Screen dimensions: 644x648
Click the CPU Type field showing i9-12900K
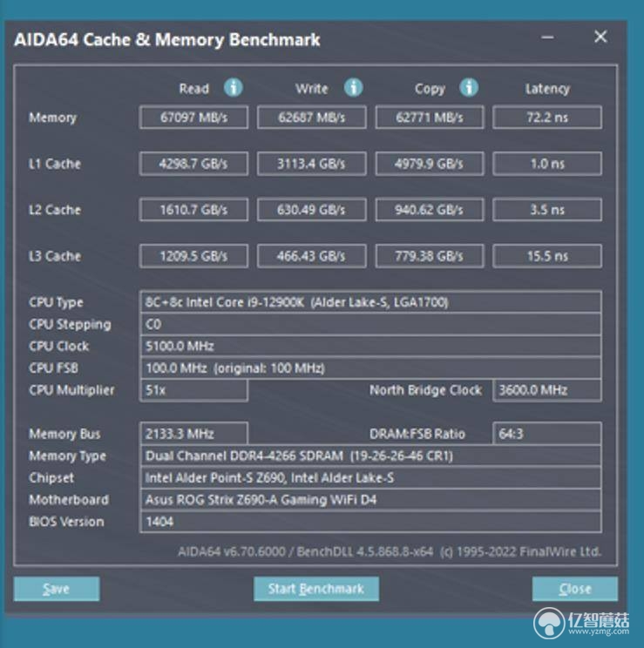click(370, 302)
